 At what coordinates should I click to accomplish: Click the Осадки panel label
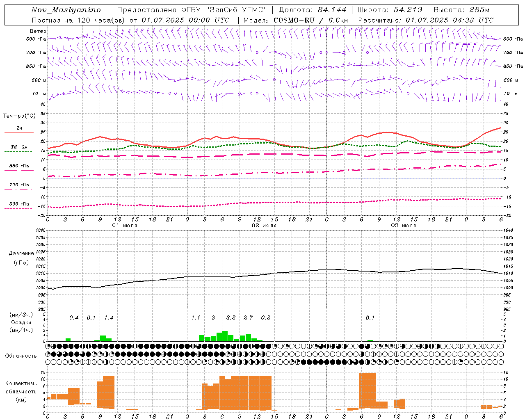pyautogui.click(x=21, y=322)
